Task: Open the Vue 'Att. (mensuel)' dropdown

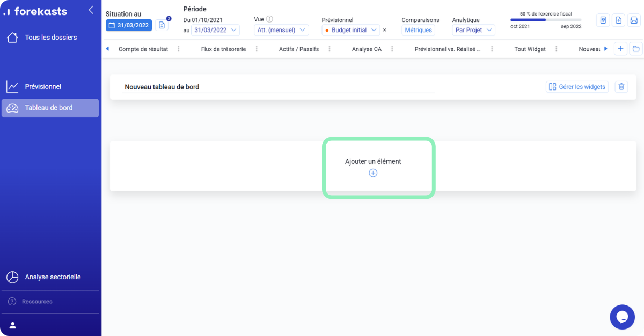Action: click(281, 30)
